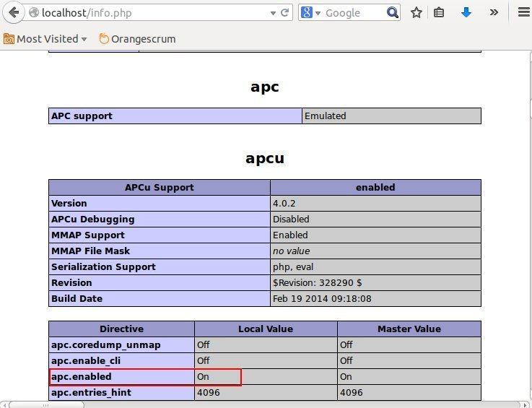532x408 pixels.
Task: Click the apc section heading
Action: (x=265, y=87)
